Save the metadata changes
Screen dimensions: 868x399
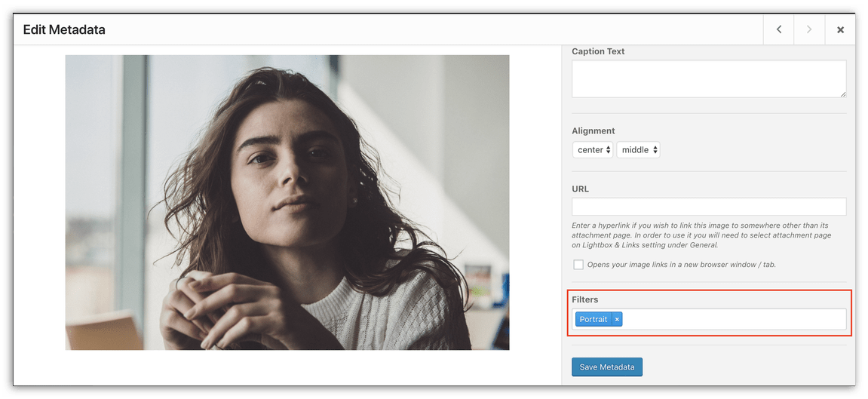[607, 367]
